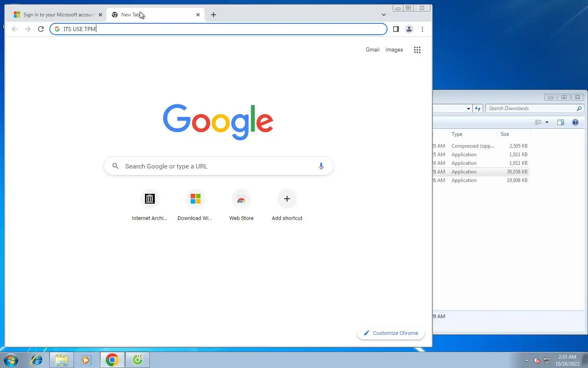This screenshot has height=368, width=588.
Task: Open the Google apps grid
Action: click(417, 50)
